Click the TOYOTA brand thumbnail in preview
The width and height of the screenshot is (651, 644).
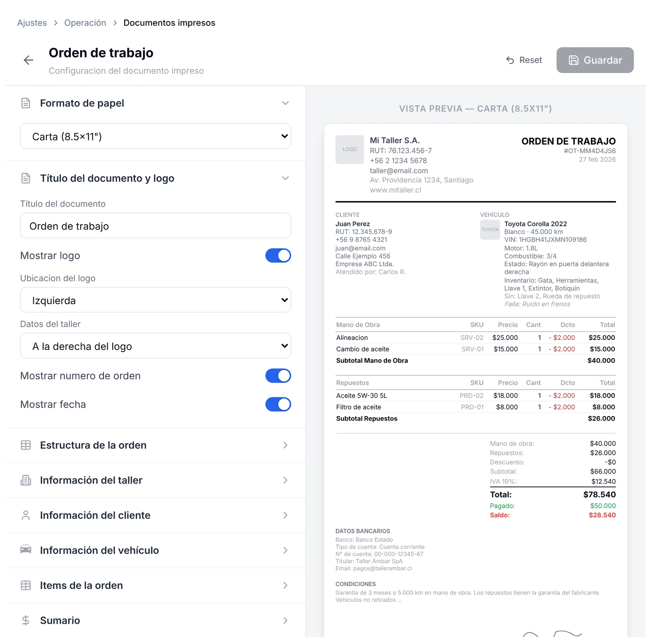[490, 230]
